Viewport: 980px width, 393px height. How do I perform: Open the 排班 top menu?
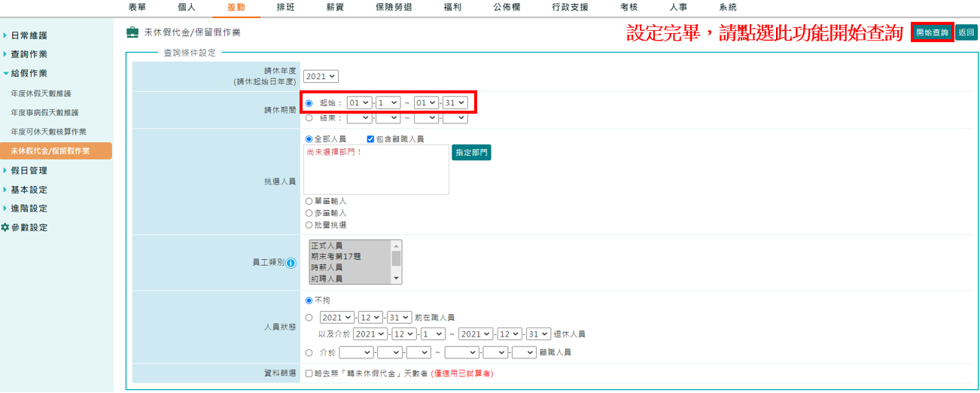[x=285, y=7]
